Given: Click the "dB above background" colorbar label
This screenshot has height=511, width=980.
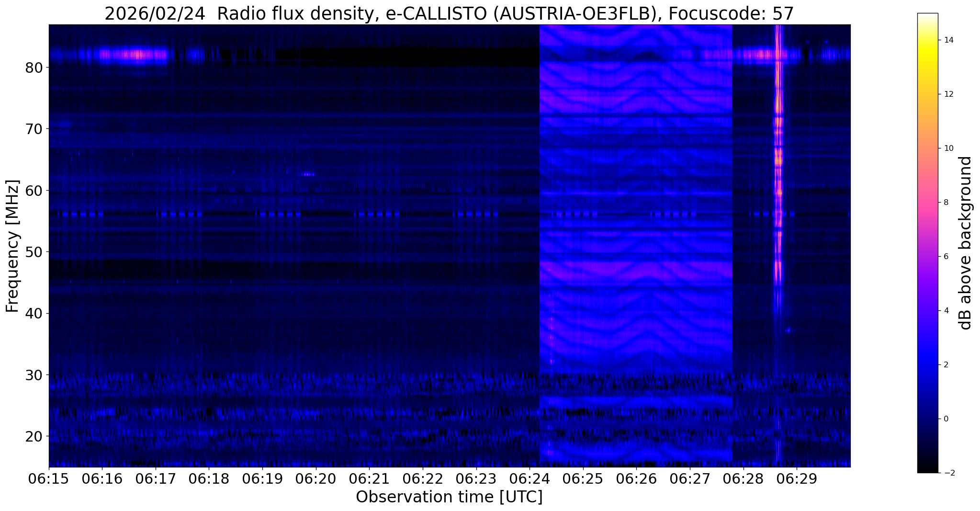Looking at the screenshot, I should 966,243.
